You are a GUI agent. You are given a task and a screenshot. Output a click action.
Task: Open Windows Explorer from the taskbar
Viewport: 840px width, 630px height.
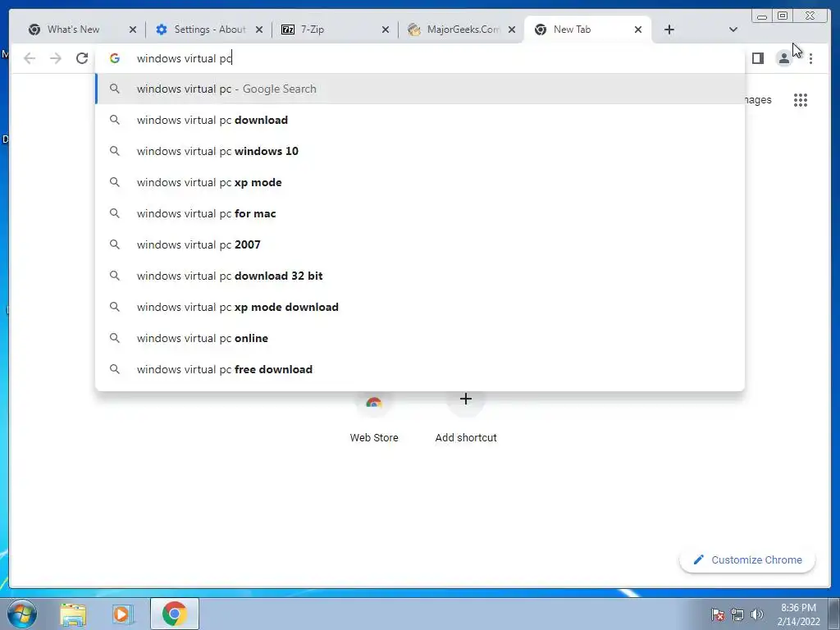coord(73,614)
